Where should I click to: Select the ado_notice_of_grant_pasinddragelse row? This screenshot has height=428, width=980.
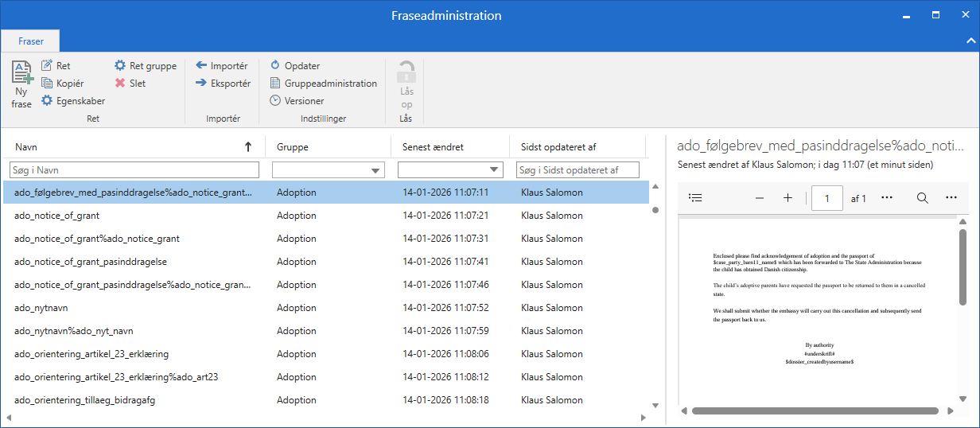tap(326, 262)
